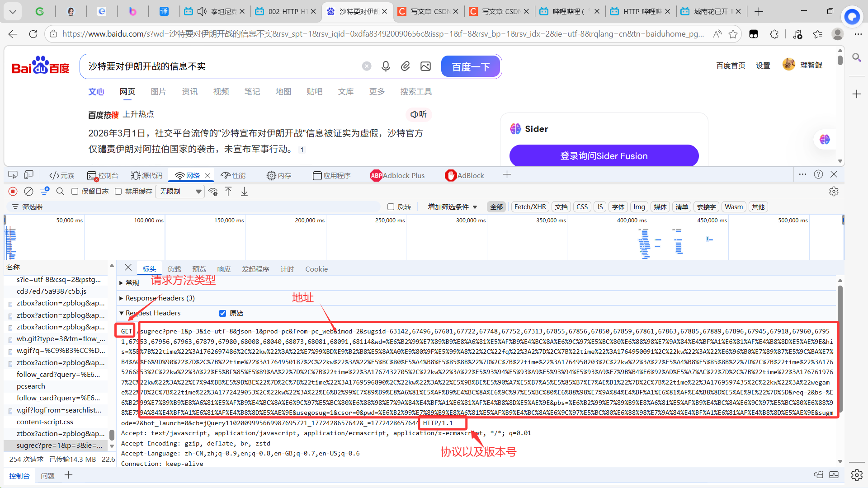868x488 pixels.
Task: Open the 无限制 throttling dropdown
Action: tap(180, 192)
